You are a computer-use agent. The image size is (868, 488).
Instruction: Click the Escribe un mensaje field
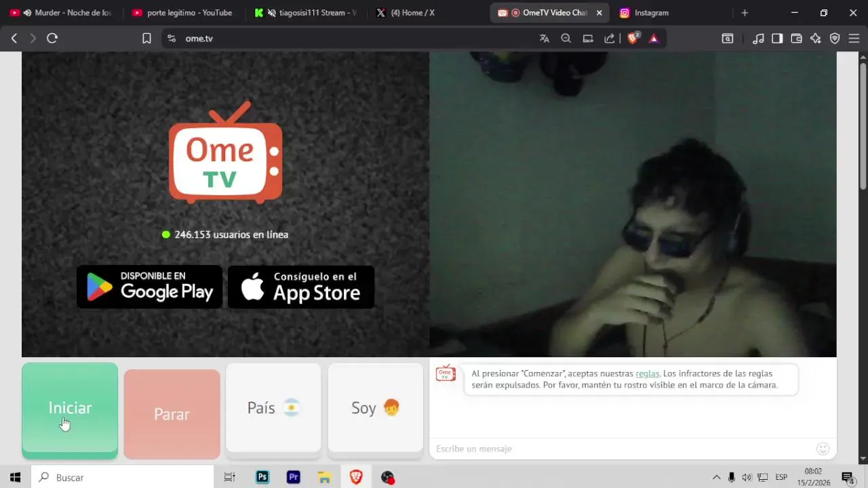(624, 449)
